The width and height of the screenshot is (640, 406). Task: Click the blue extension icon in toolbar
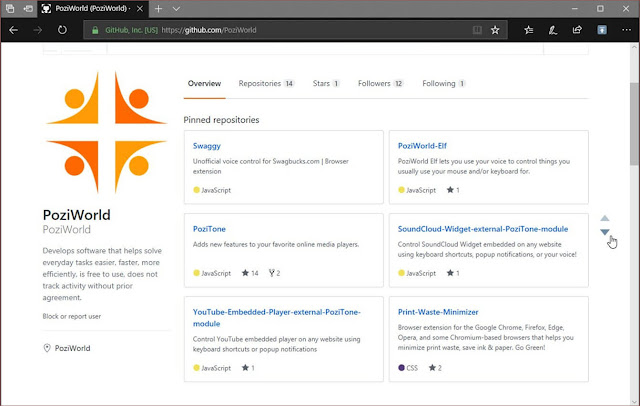click(x=602, y=30)
